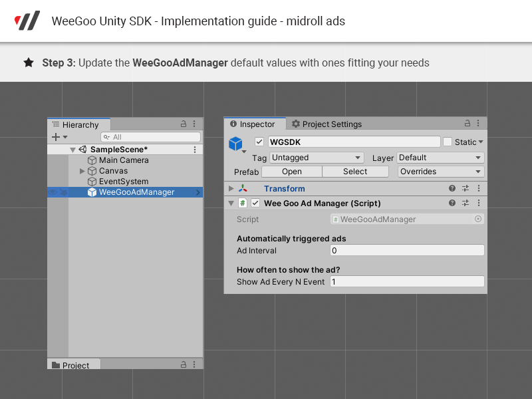
Task: Toggle visibility eye for WeeGooAdManager
Action: (53, 192)
